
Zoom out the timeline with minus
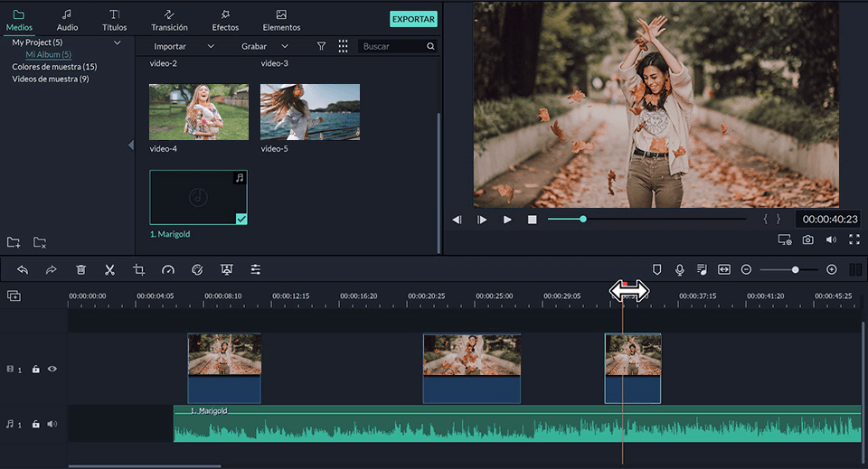point(746,270)
